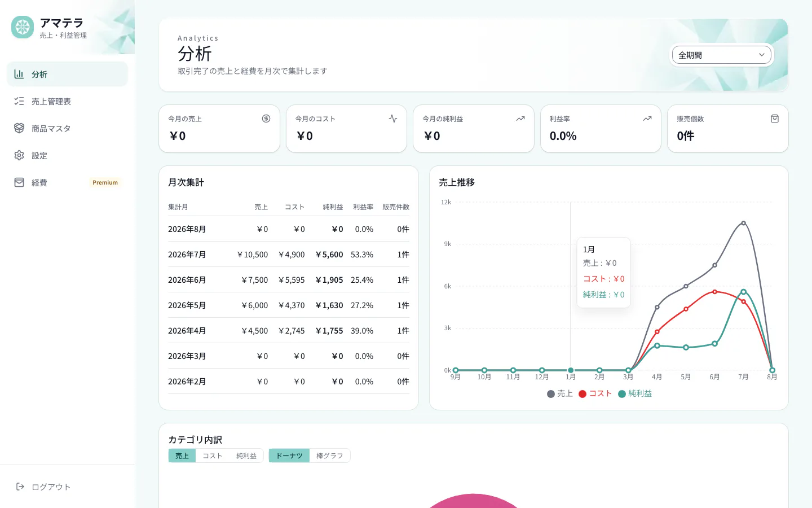Click the 53.3% profit rate cell
The image size is (812, 508).
click(x=362, y=255)
